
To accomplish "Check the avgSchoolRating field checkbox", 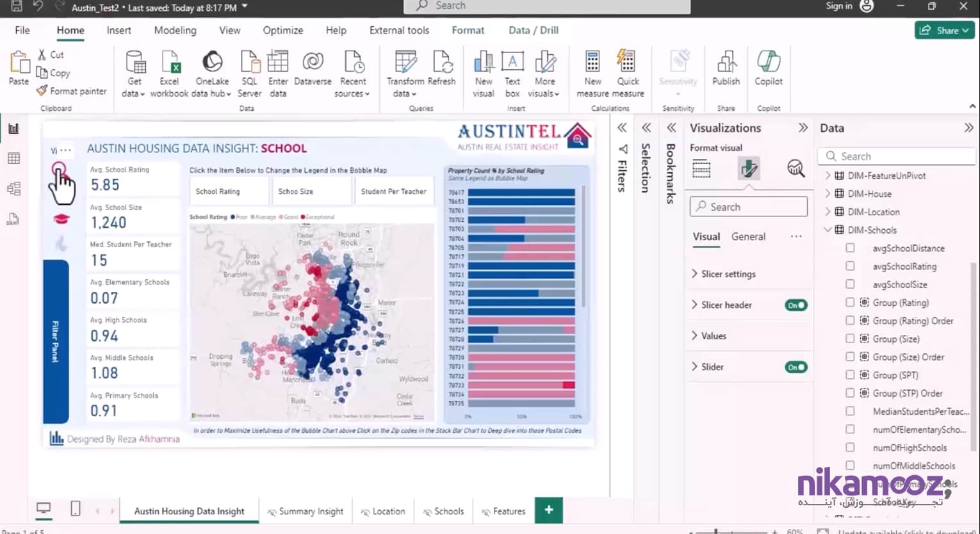I will [x=850, y=266].
